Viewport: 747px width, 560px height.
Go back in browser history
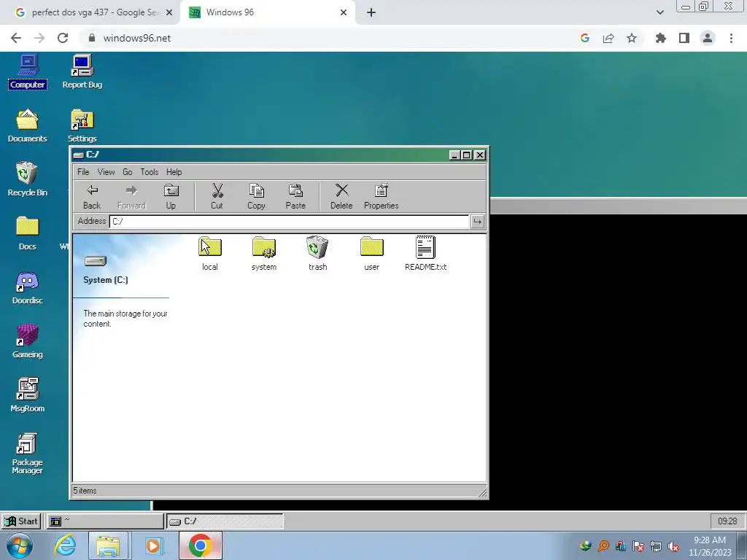point(16,38)
